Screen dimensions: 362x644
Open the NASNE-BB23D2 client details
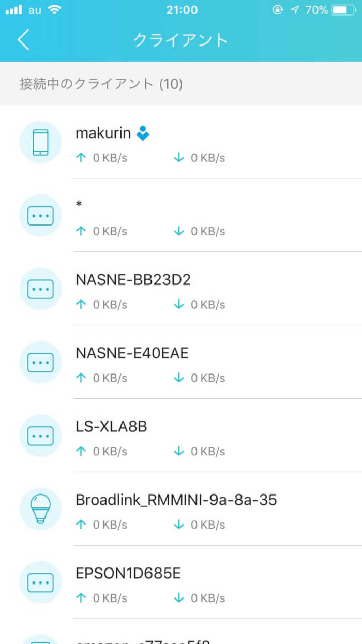click(181, 289)
